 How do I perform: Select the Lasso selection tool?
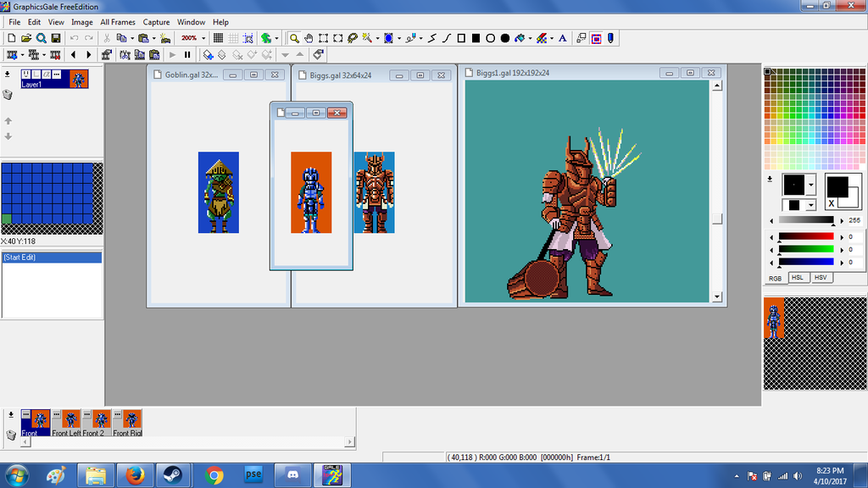[352, 38]
